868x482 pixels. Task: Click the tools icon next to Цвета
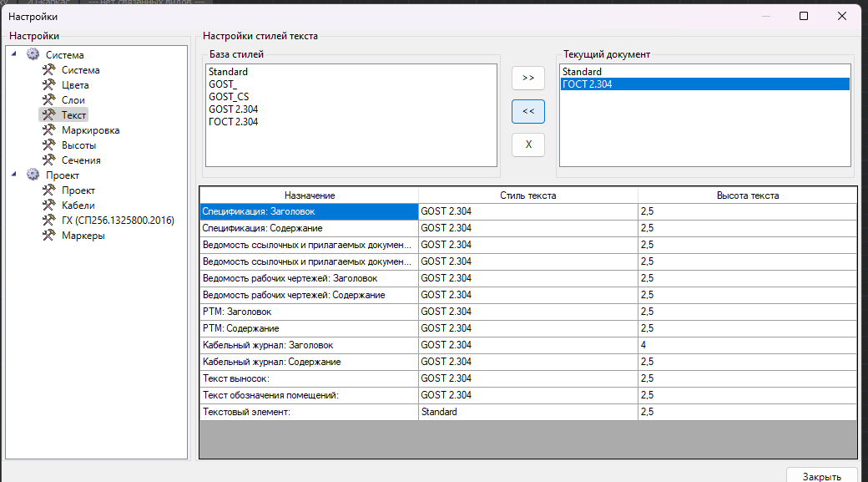(x=48, y=85)
